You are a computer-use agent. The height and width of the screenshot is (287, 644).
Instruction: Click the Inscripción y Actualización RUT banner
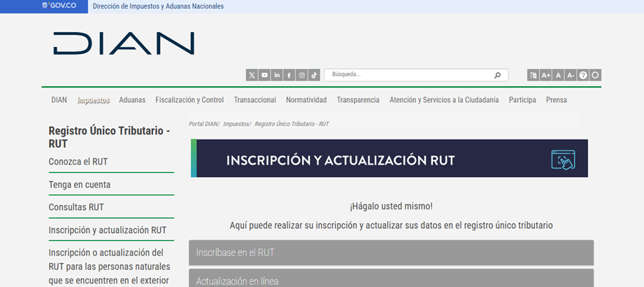pyautogui.click(x=389, y=158)
